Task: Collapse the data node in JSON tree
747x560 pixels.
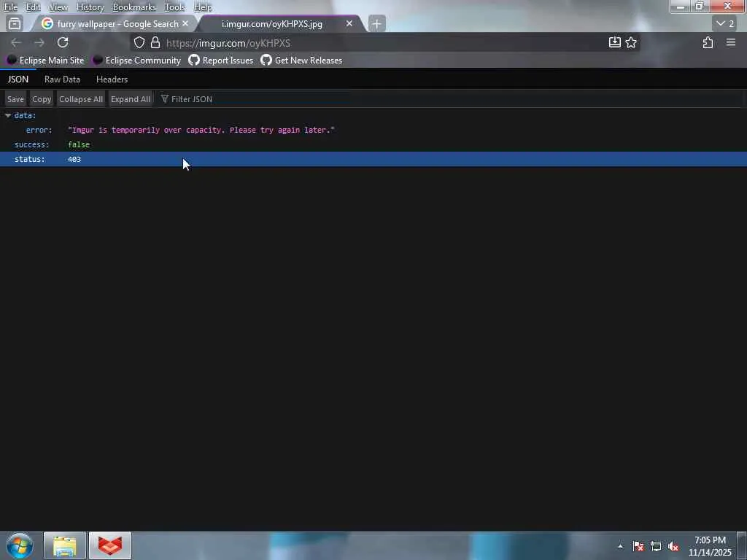Action: (8, 115)
